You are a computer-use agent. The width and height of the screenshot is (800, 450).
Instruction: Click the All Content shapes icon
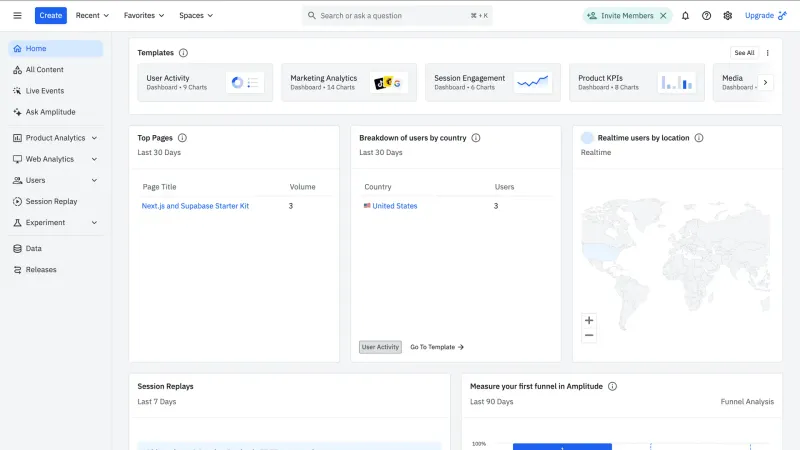pyautogui.click(x=17, y=69)
